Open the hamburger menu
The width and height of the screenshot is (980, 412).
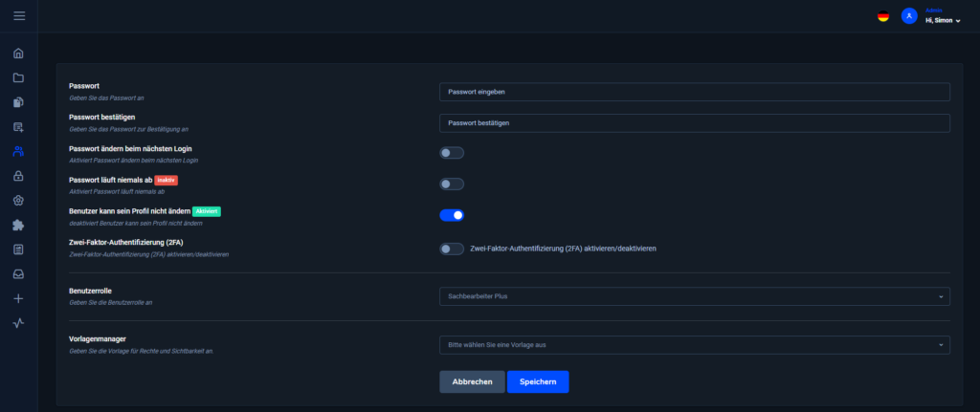[19, 15]
